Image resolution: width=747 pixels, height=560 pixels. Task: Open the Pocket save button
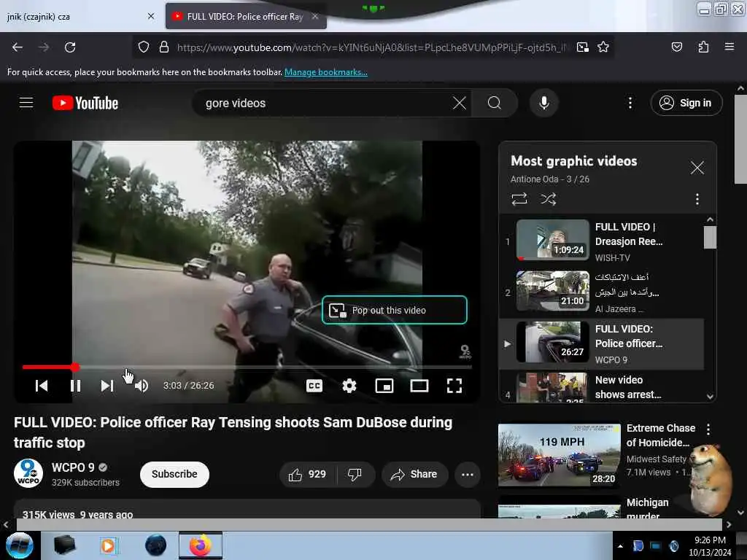coord(676,47)
